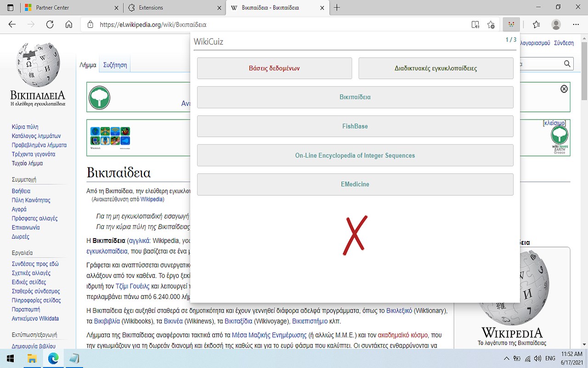Open the Windows Start menu
Viewport: 588px width, 368px height.
coord(10,358)
